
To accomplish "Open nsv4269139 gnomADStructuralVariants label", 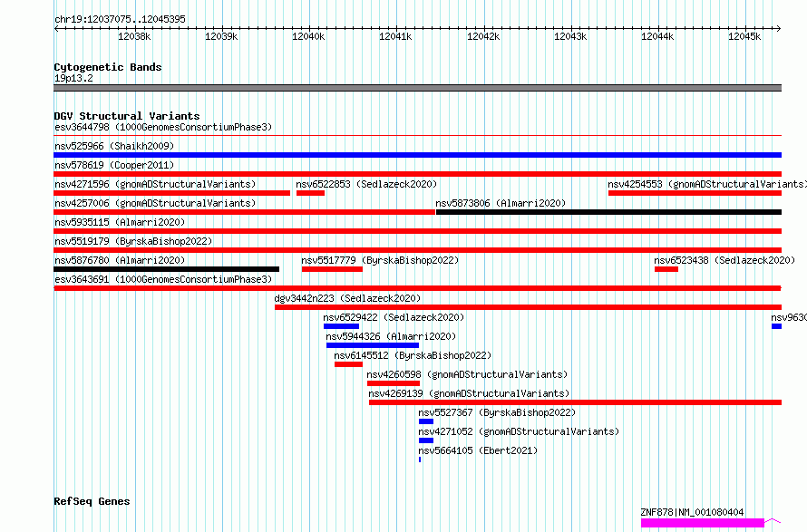I will [x=469, y=393].
